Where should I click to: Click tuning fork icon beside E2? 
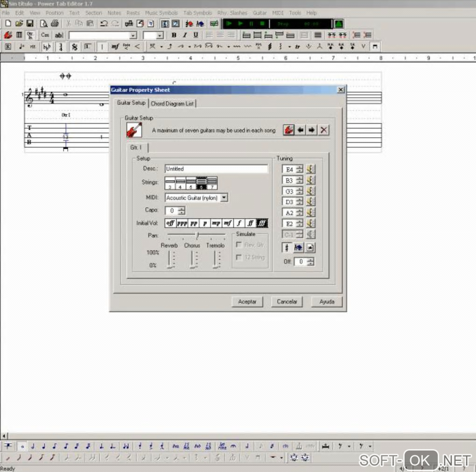pyautogui.click(x=310, y=224)
